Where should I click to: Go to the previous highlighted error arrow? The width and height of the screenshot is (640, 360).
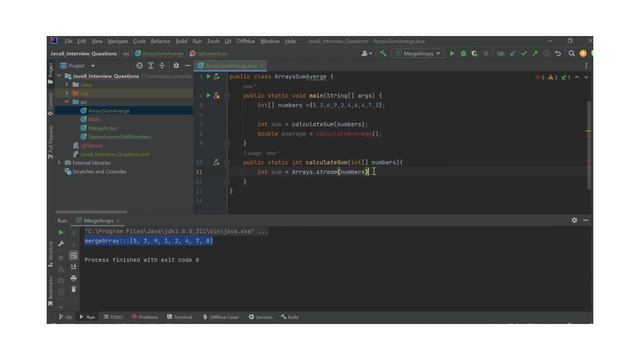[577, 77]
